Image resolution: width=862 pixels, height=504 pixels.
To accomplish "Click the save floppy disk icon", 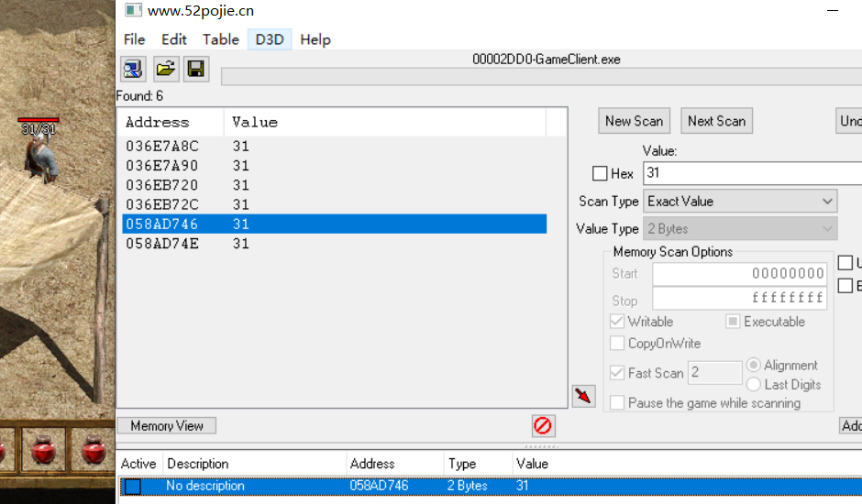I will click(x=195, y=70).
